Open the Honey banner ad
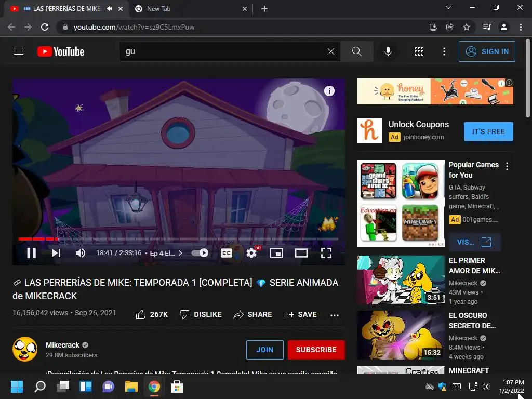Viewport: 532px width, 399px height. tap(435, 91)
